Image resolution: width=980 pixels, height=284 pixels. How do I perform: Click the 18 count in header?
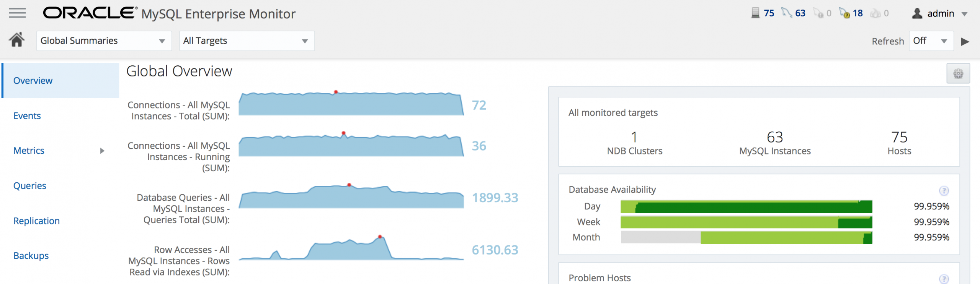pyautogui.click(x=858, y=13)
